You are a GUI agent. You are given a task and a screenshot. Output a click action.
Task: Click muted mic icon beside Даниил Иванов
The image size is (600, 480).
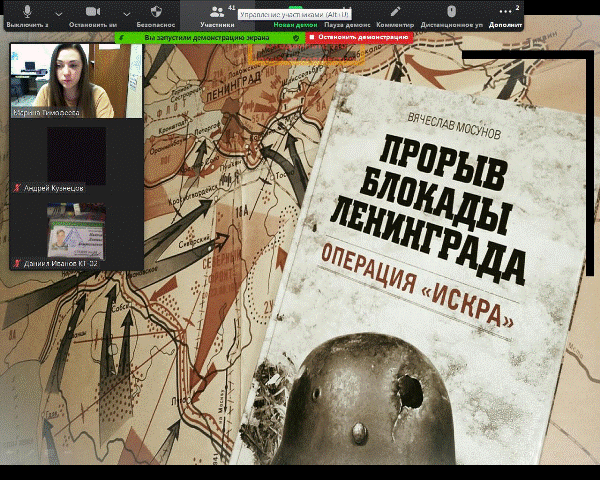[x=16, y=264]
